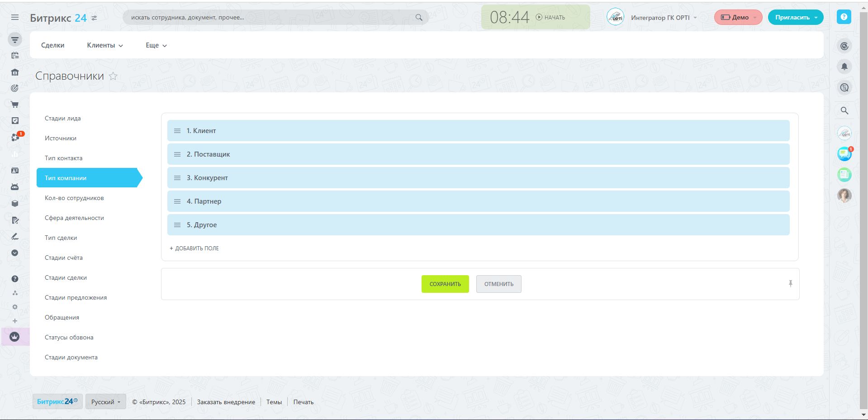Click the magnifier icon in search field
Image resolution: width=868 pixels, height=420 pixels.
[x=419, y=18]
